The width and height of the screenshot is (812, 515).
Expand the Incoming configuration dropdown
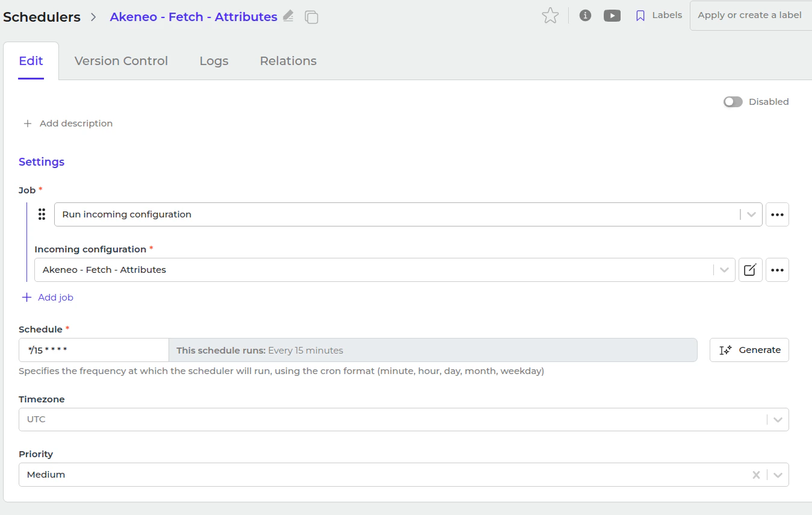pyautogui.click(x=724, y=270)
